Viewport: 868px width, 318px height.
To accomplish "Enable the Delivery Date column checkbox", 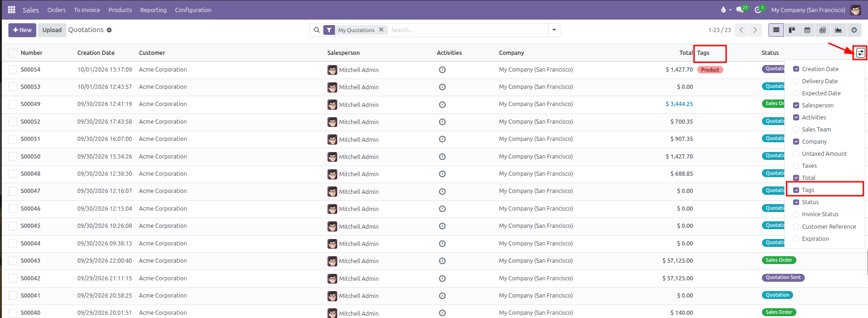I will coord(796,81).
